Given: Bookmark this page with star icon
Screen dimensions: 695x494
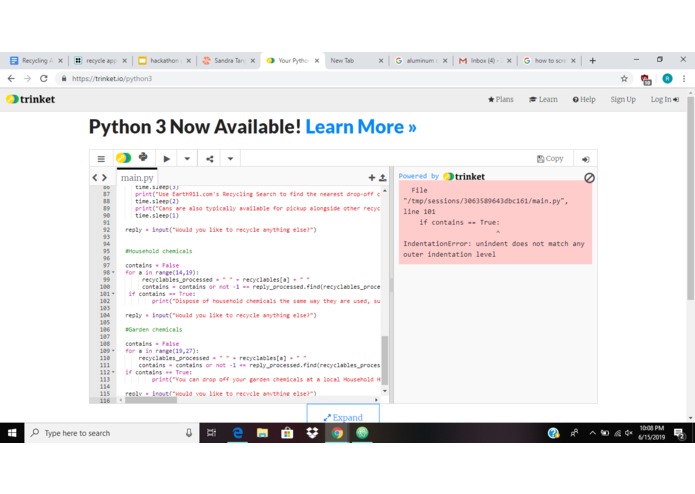Looking at the screenshot, I should [624, 78].
